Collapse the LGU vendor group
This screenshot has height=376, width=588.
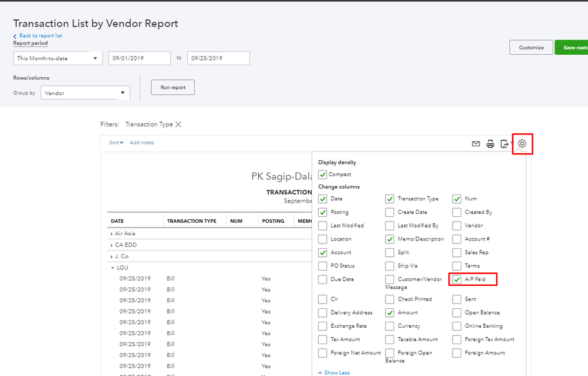pyautogui.click(x=112, y=268)
